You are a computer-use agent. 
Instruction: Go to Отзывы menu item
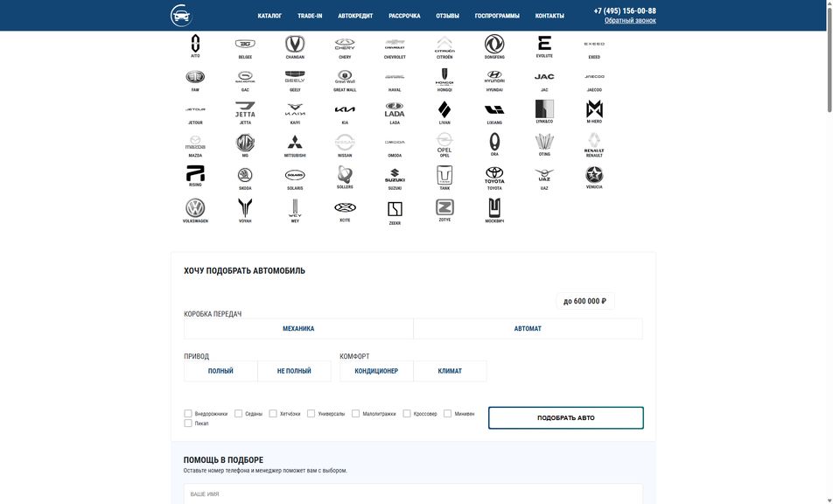coord(447,16)
